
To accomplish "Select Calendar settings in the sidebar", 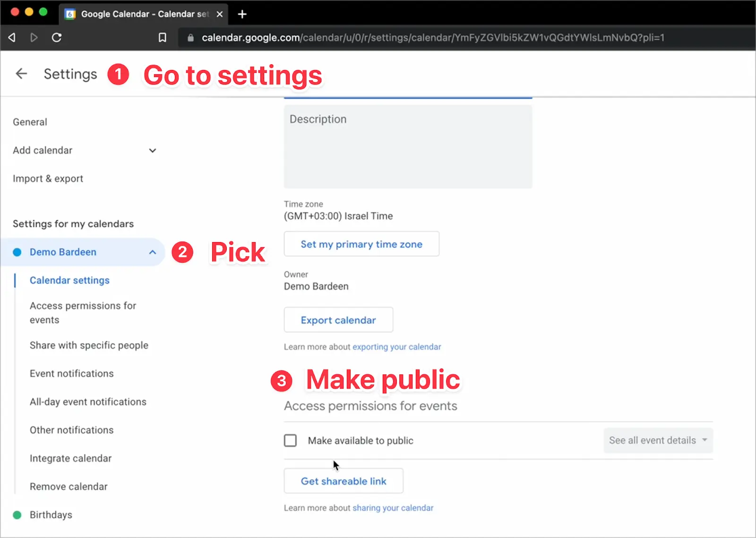I will click(69, 280).
